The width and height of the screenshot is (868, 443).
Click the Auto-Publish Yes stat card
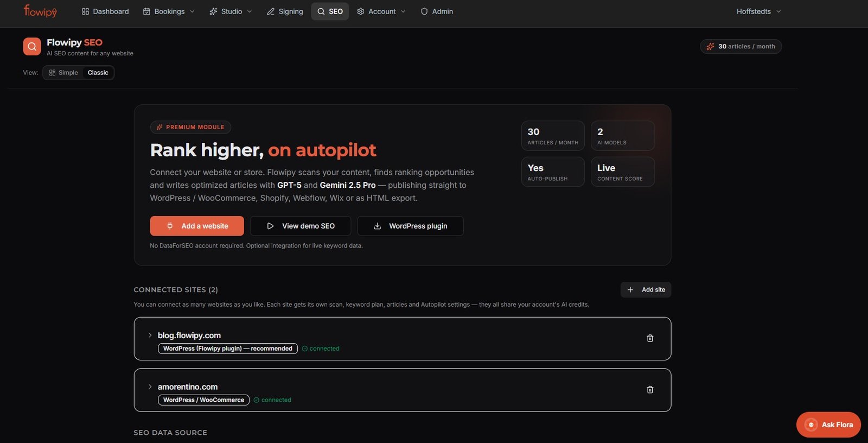coord(553,172)
